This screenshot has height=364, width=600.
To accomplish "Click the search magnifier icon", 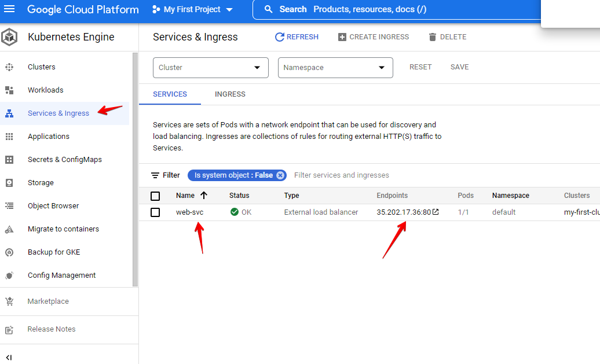I will [269, 9].
